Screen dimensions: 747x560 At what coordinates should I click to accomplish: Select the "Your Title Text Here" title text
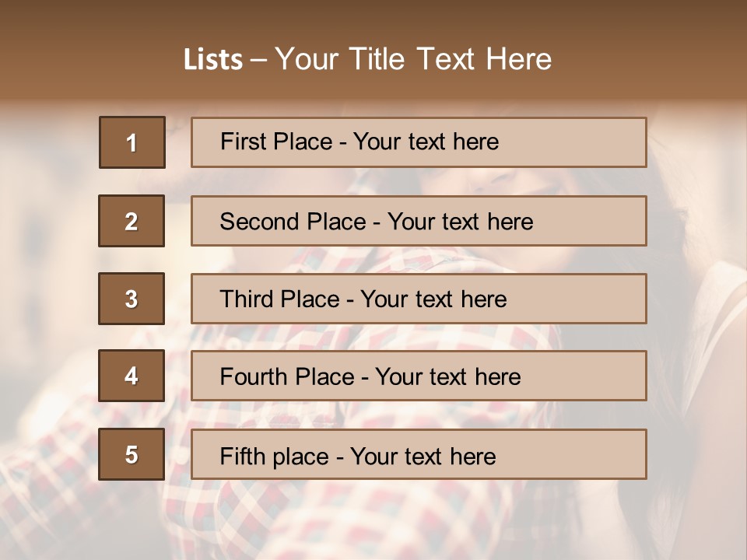413,59
